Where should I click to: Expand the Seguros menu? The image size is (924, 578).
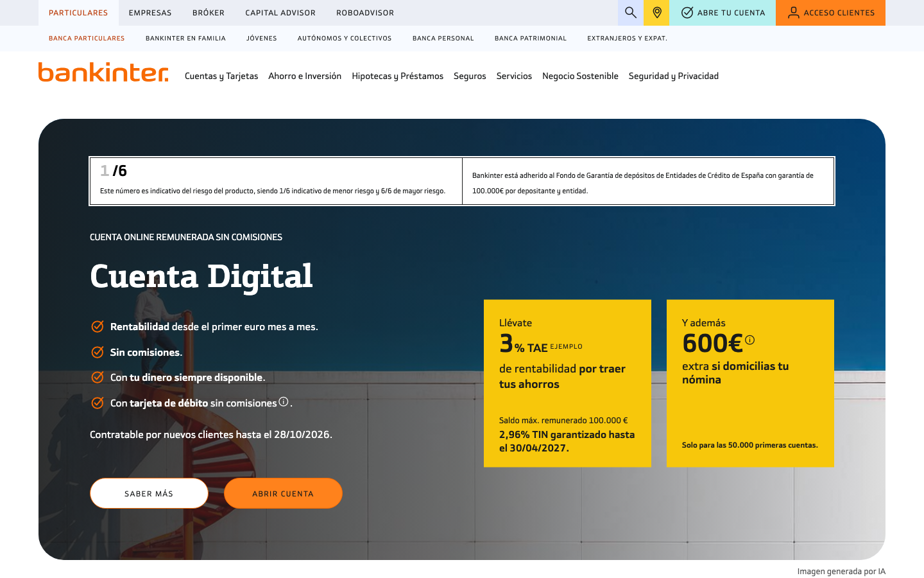pos(470,76)
